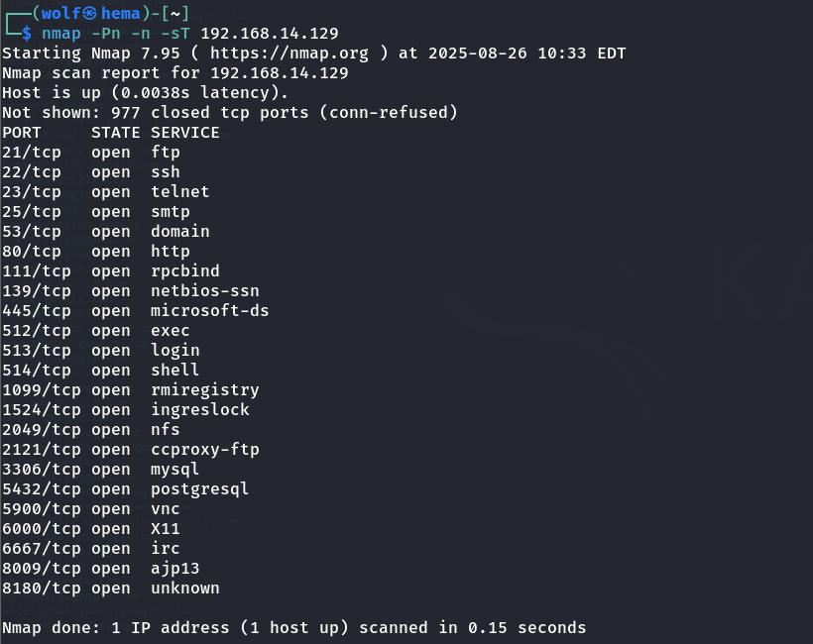Click the ccproxy-ftp service name
813x644 pixels.
[204, 450]
